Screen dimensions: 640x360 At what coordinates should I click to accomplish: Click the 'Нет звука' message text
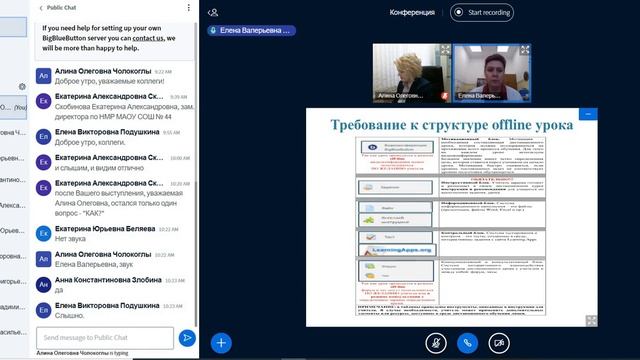tap(70, 239)
